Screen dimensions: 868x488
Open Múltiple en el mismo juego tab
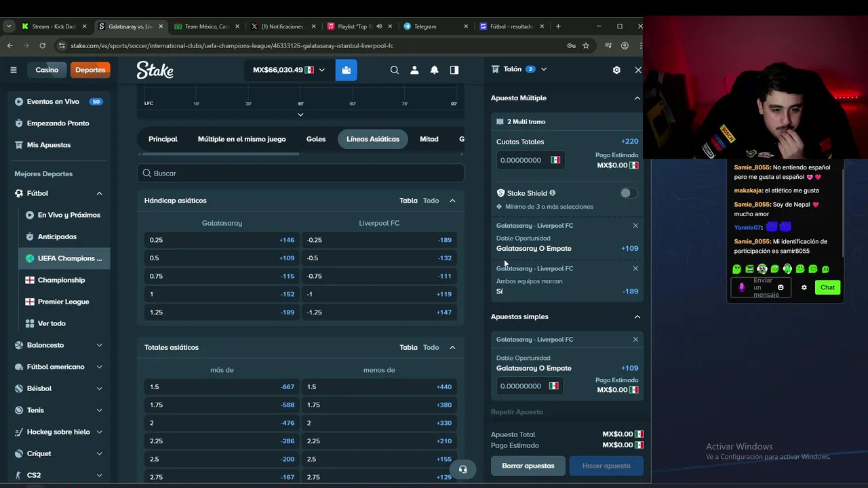click(242, 139)
